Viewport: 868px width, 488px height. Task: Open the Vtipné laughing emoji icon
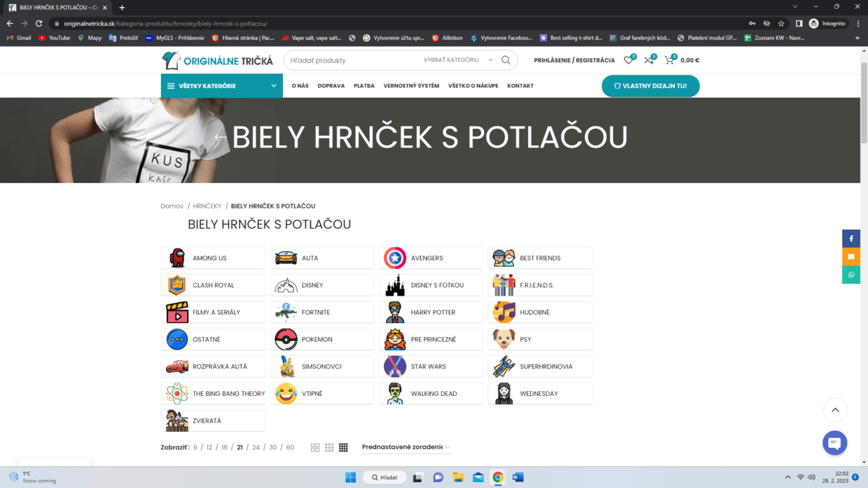point(286,394)
